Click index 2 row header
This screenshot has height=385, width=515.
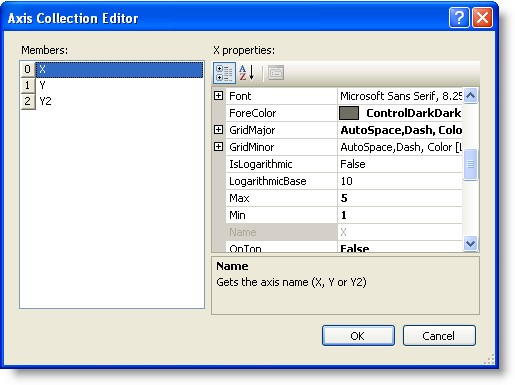point(28,101)
